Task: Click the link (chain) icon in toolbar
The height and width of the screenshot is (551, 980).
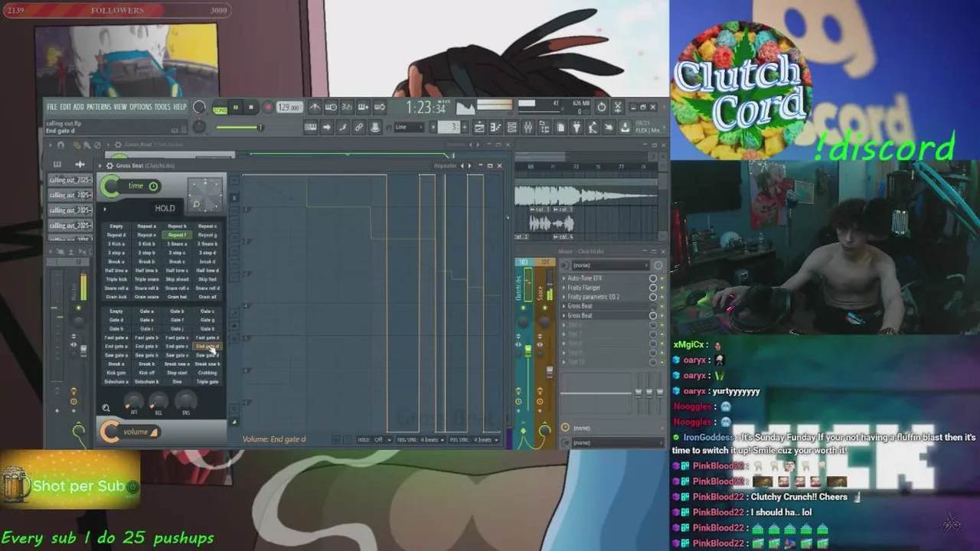Action: click(x=358, y=127)
